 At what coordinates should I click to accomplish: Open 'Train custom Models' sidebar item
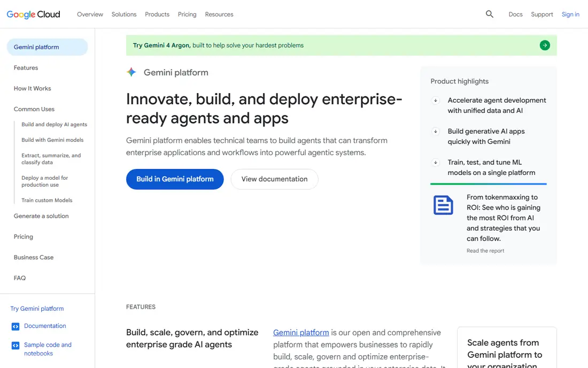[x=47, y=200]
